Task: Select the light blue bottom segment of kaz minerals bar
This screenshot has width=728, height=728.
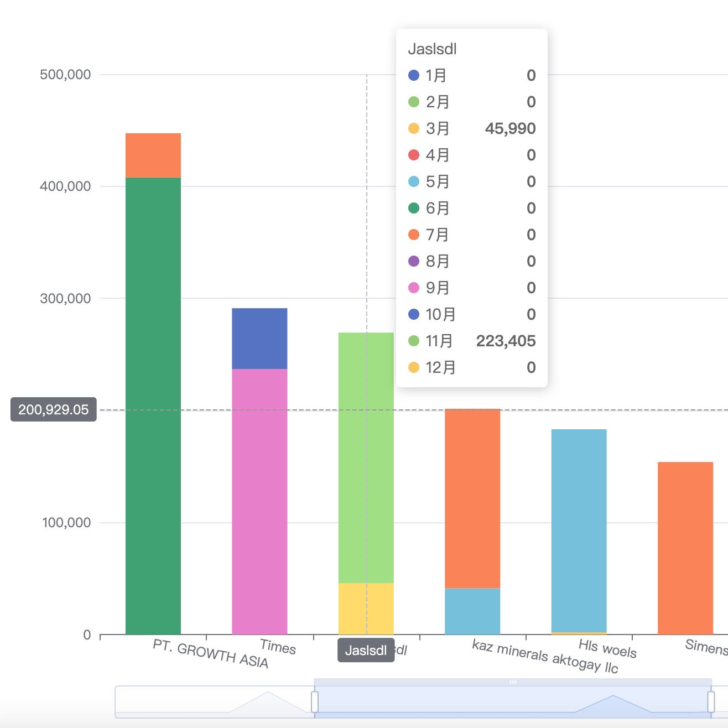Action: click(x=472, y=611)
